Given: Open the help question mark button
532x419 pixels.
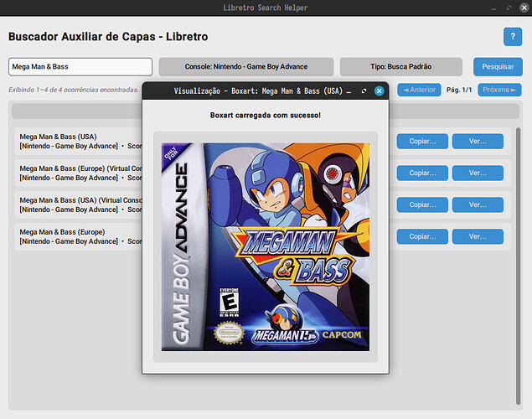Looking at the screenshot, I should 513,37.
